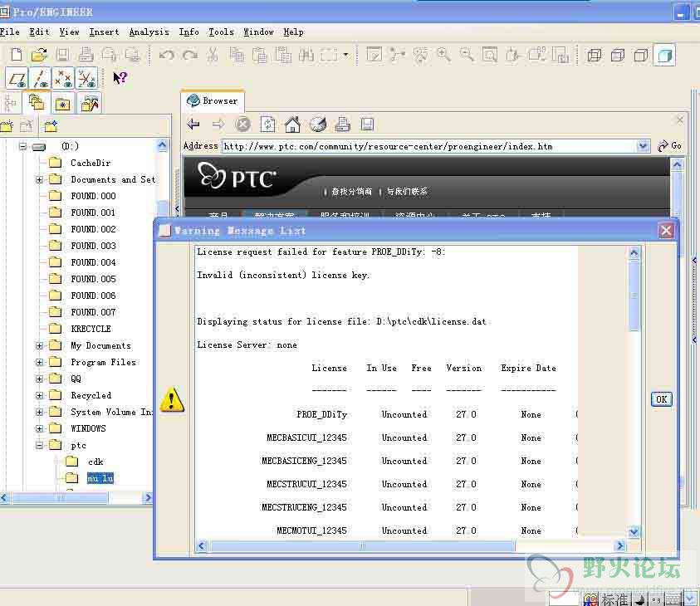The height and width of the screenshot is (606, 700).
Task: Click the PTC logo on the web page
Action: click(x=237, y=177)
